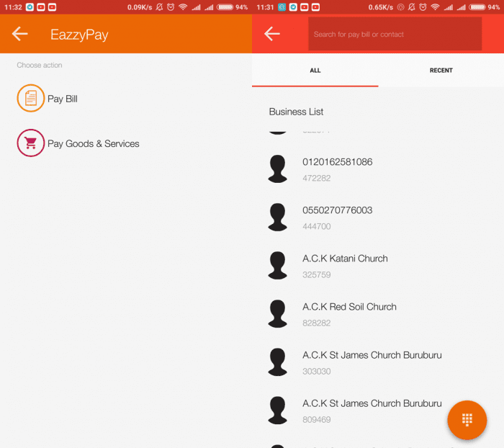Screen dimensions: 504x448
Task: Select the Pay Goods & Services cart icon
Action: coord(30,143)
